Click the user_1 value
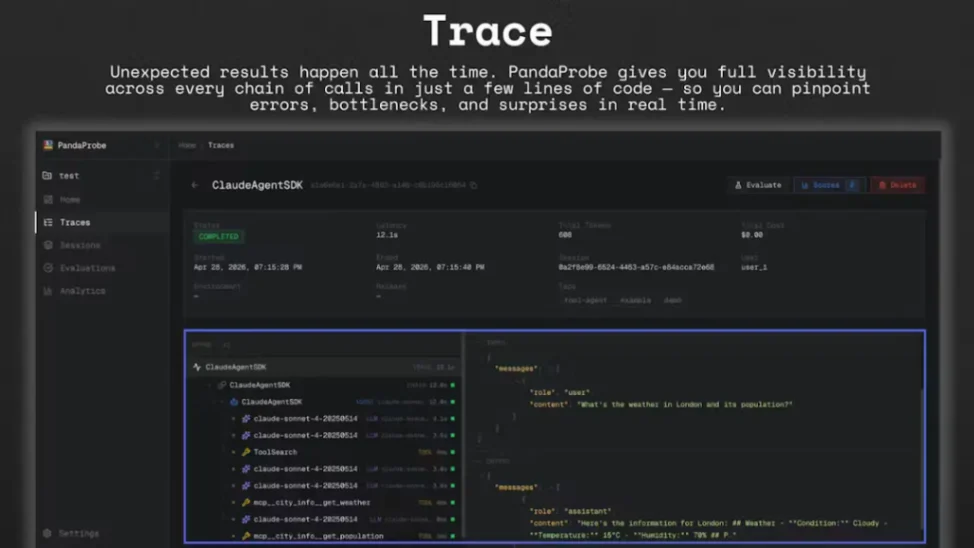Image resolution: width=974 pixels, height=548 pixels. [x=754, y=267]
